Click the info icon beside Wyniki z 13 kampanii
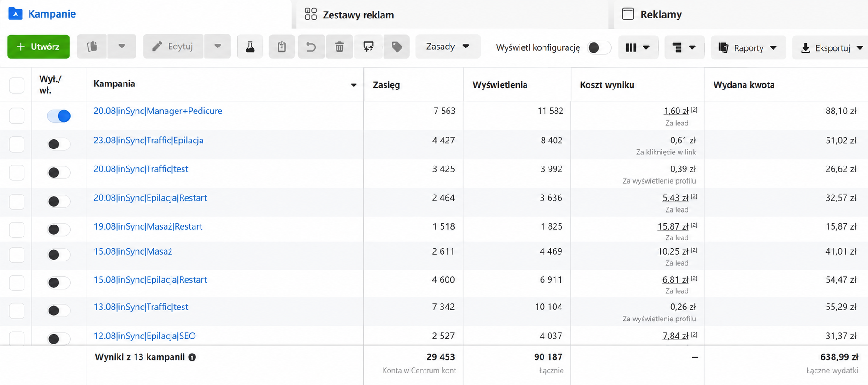The height and width of the screenshot is (385, 868). 192,357
